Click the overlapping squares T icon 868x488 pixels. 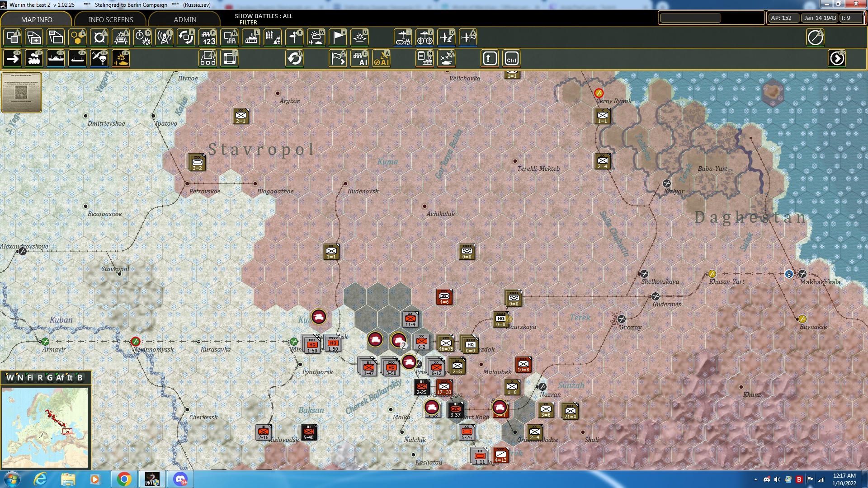tap(12, 38)
